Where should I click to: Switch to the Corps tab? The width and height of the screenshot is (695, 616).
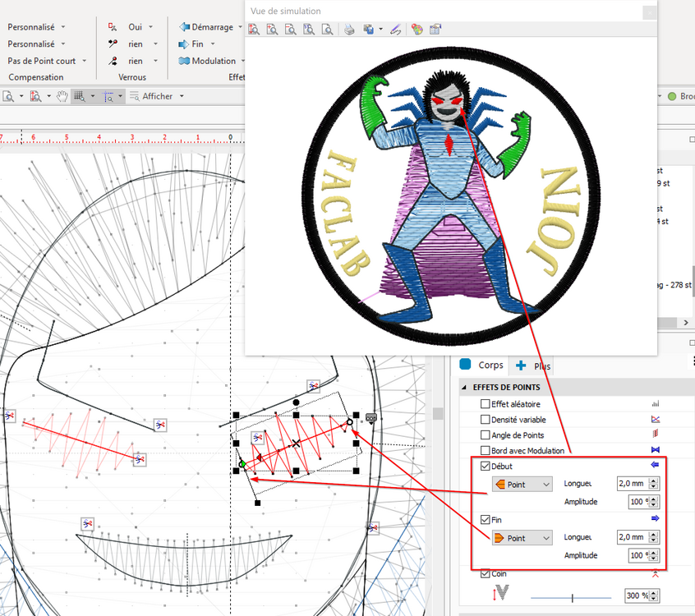pos(482,365)
